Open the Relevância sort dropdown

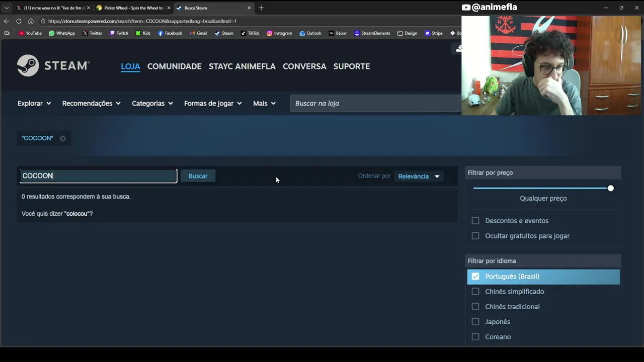[x=419, y=176]
